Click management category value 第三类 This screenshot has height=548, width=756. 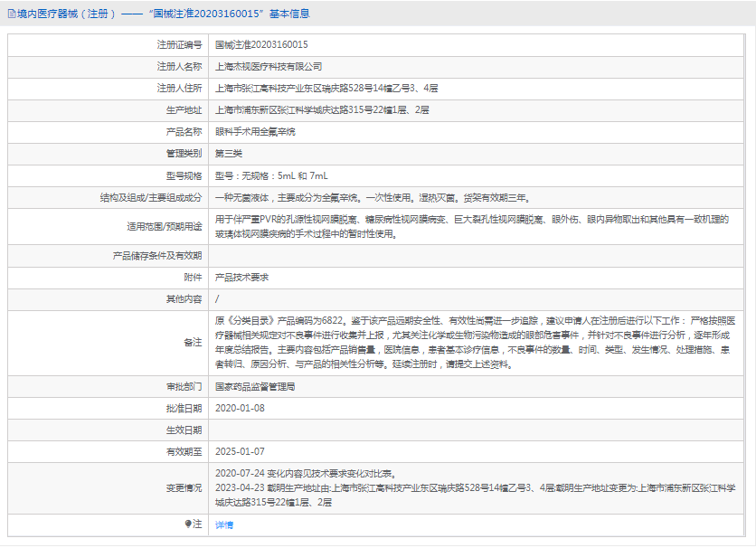(x=229, y=153)
